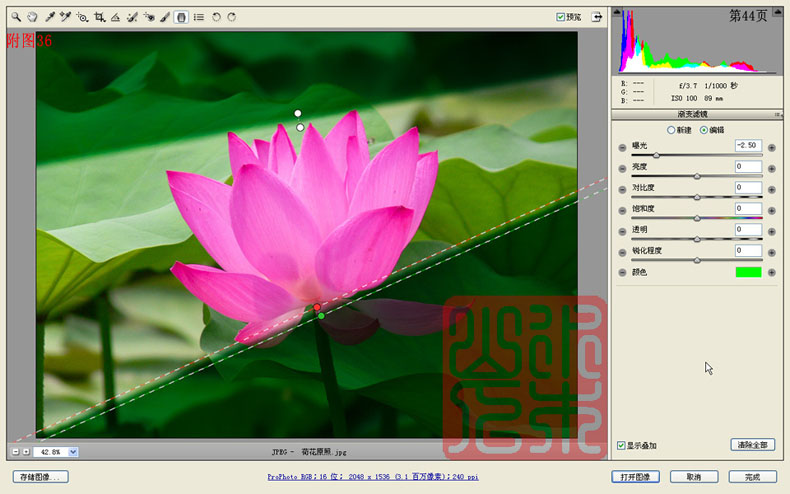Click the 对比度 slider handle
This screenshot has width=790, height=494.
(x=697, y=197)
